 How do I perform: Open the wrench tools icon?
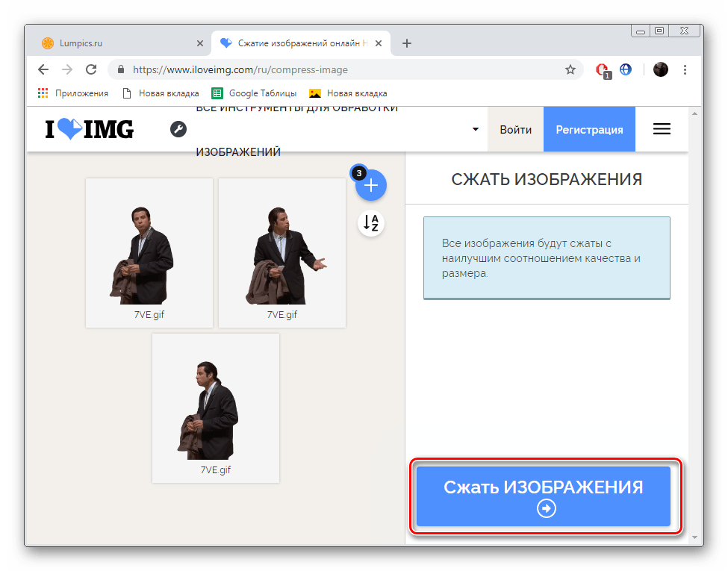click(178, 129)
